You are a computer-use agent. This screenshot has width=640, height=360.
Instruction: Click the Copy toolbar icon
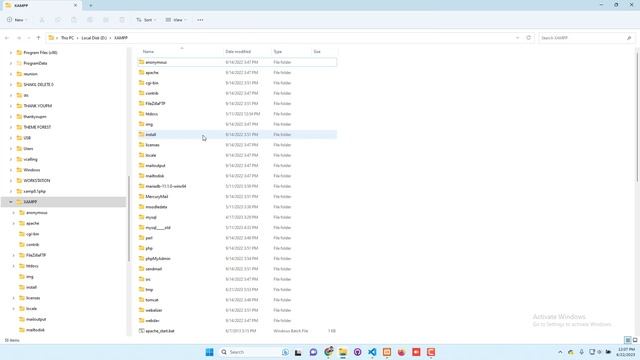pos(58,20)
